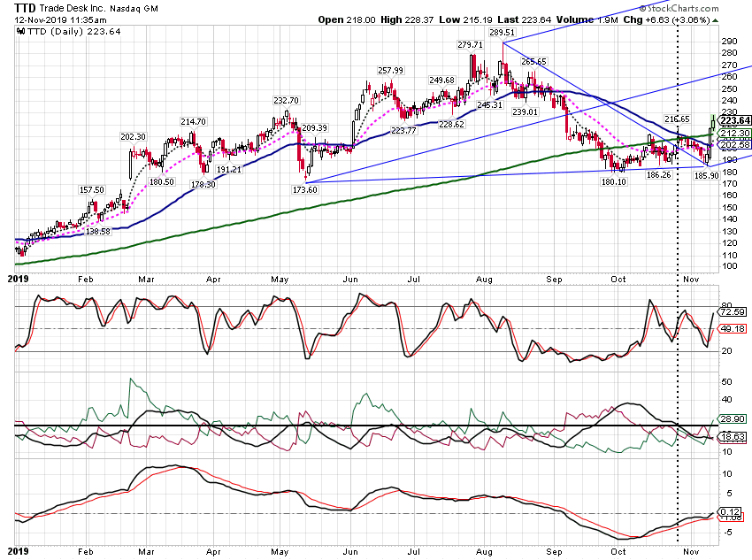The width and height of the screenshot is (752, 560).
Task: Click the 202.30 price label
Action: (133, 137)
